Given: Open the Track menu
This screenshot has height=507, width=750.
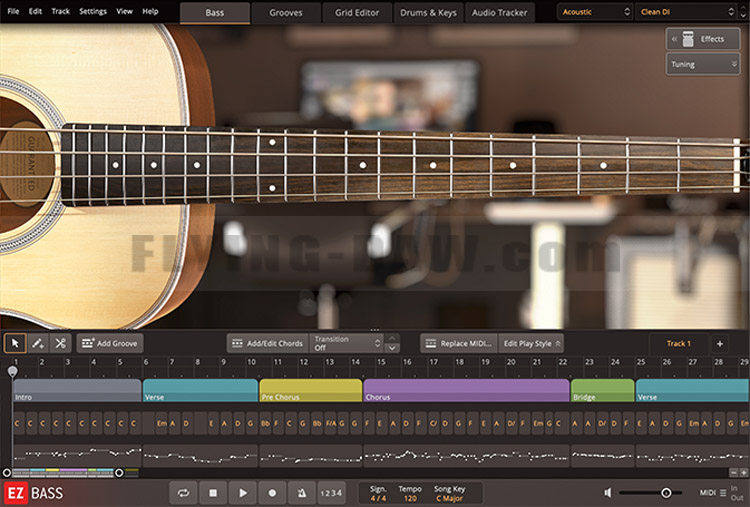Looking at the screenshot, I should pos(61,11).
